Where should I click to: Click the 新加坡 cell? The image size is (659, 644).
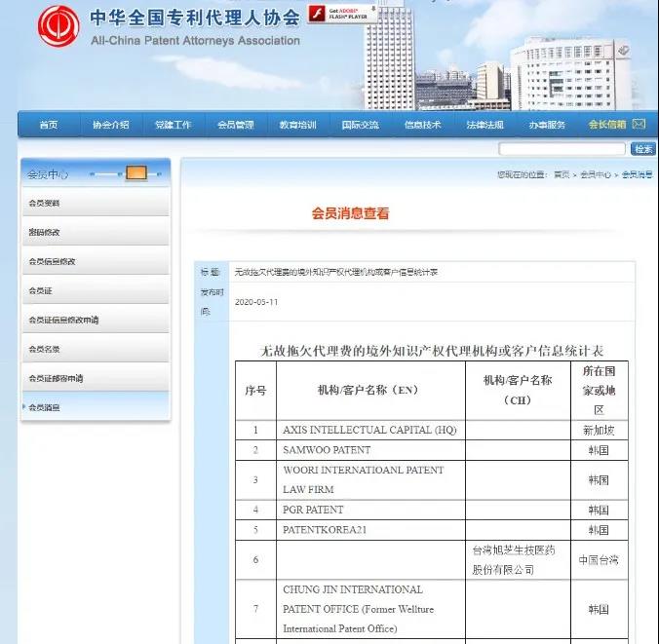[600, 430]
